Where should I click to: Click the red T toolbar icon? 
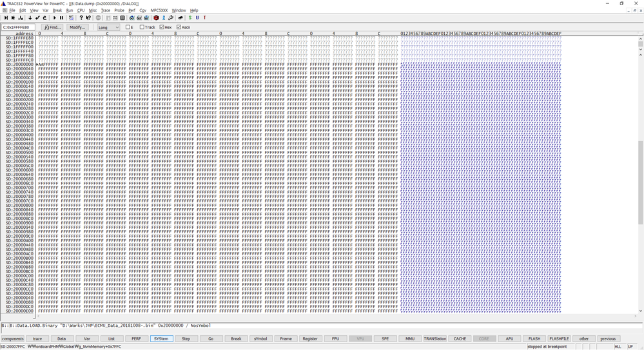[x=204, y=17]
